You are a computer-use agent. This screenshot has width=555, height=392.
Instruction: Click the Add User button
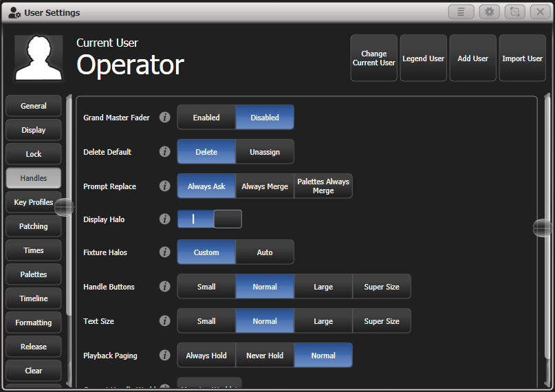tap(473, 58)
